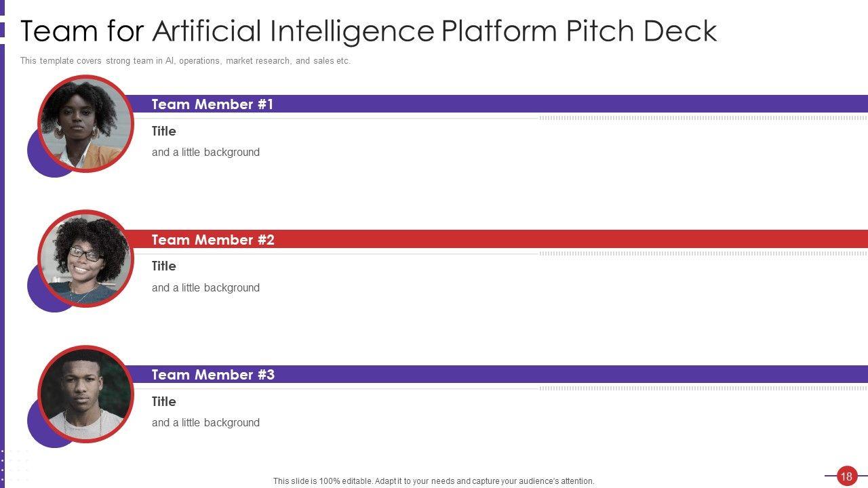The image size is (868, 488).
Task: Click the "Title" text under Team Member #3
Action: pyautogui.click(x=163, y=401)
